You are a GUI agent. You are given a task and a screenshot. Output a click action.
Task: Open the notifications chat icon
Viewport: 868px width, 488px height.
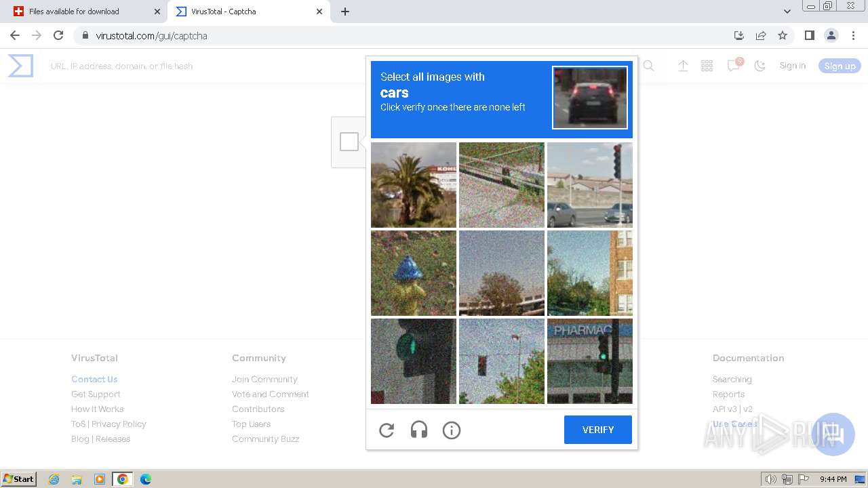[733, 66]
